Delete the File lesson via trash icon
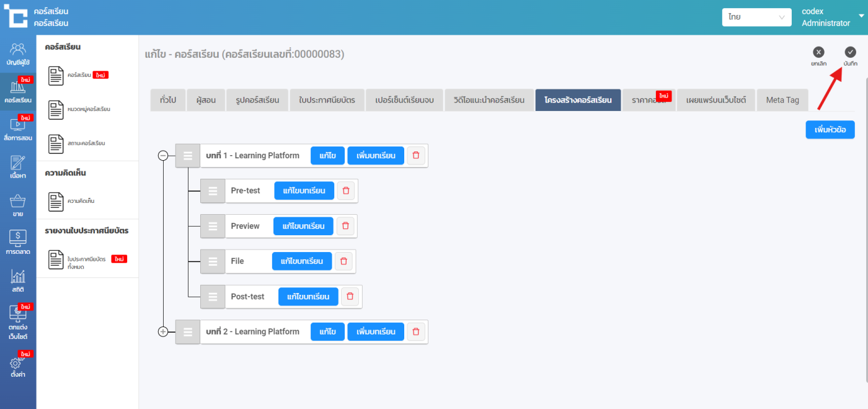The width and height of the screenshot is (868, 409). pyautogui.click(x=343, y=261)
